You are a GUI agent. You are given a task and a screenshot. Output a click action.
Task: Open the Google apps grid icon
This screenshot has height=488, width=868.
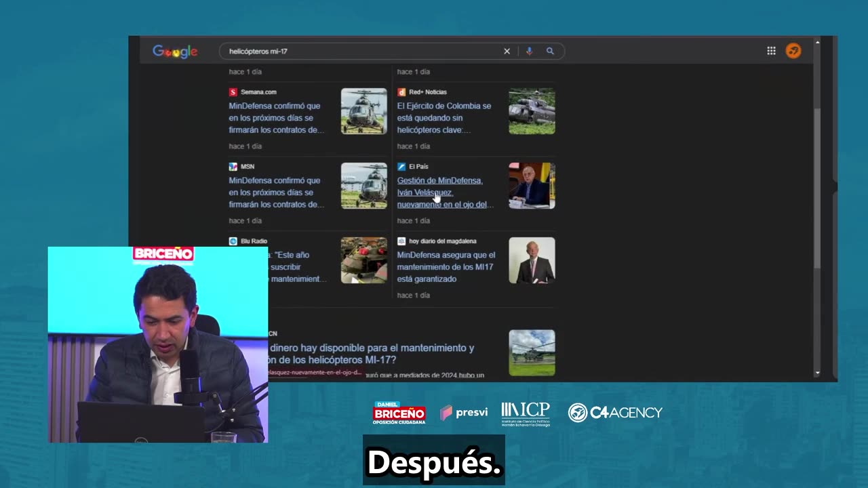point(771,51)
